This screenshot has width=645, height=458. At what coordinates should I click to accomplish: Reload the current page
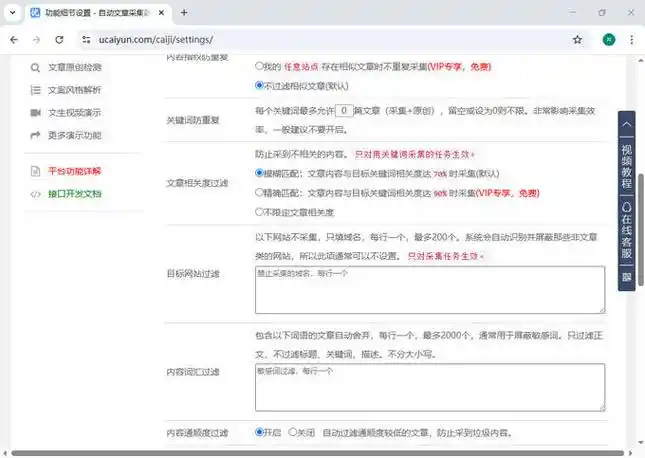tap(59, 40)
